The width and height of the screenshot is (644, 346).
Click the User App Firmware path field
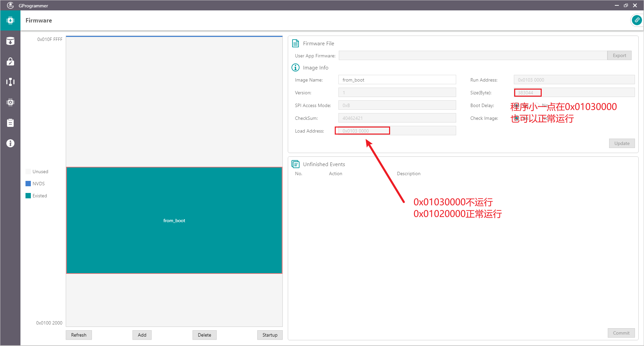[x=473, y=55]
